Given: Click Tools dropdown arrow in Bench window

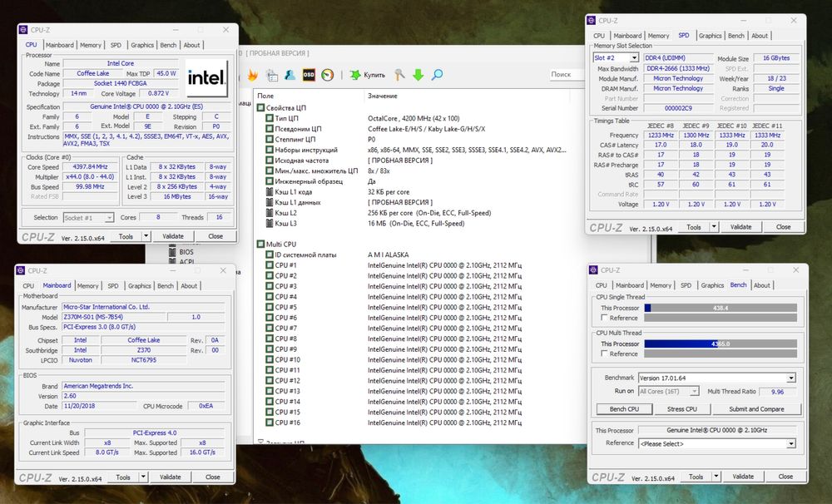Looking at the screenshot, I should click(716, 476).
